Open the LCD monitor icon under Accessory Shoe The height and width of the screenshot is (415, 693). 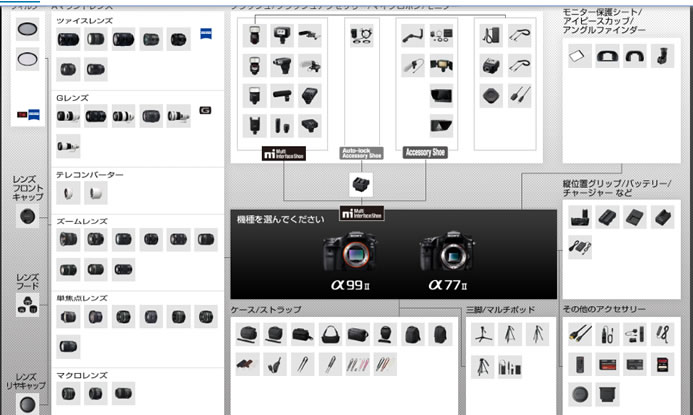click(441, 96)
